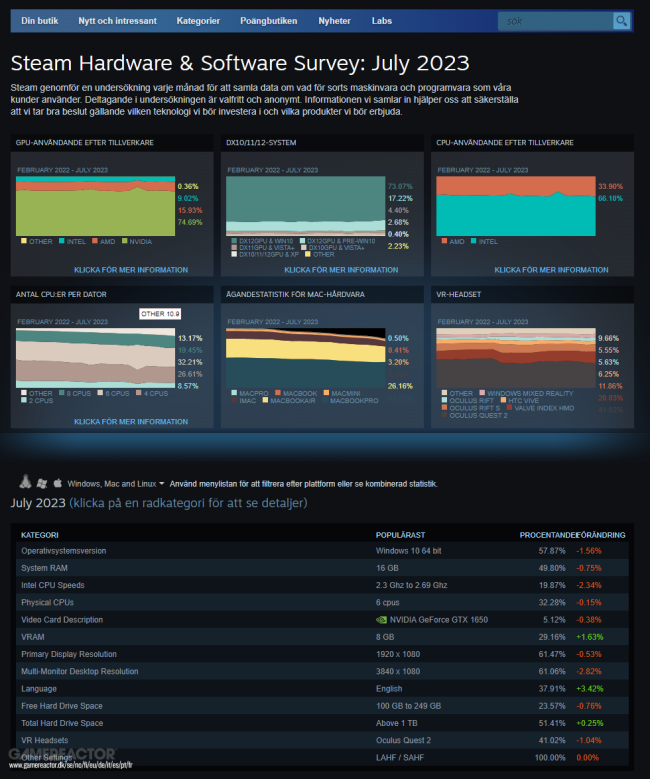Select the Windows platform icon

coord(42,483)
